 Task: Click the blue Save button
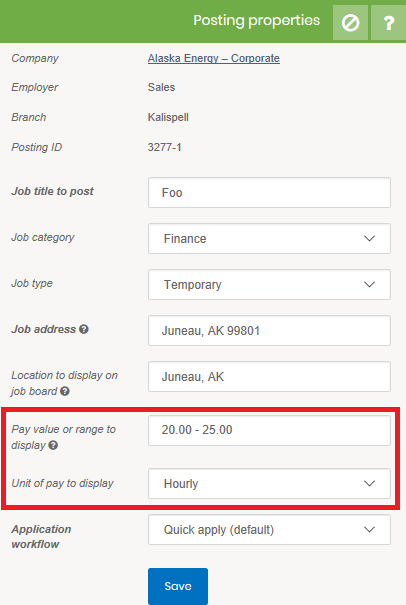tap(178, 586)
